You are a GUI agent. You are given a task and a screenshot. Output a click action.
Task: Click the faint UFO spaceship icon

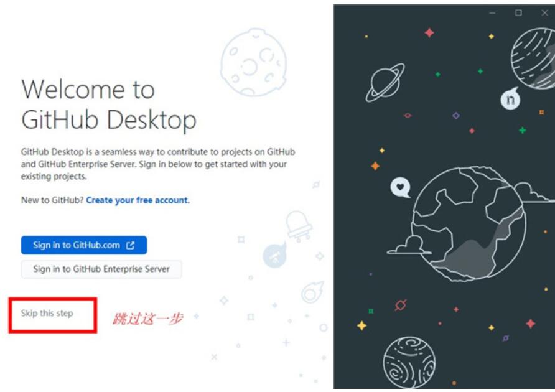[x=299, y=226]
